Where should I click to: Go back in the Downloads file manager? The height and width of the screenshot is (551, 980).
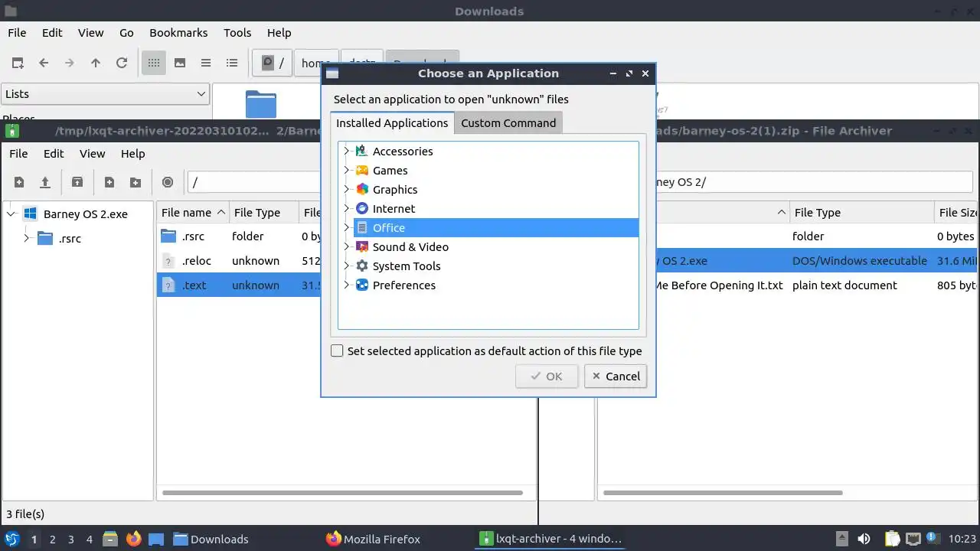coord(44,63)
